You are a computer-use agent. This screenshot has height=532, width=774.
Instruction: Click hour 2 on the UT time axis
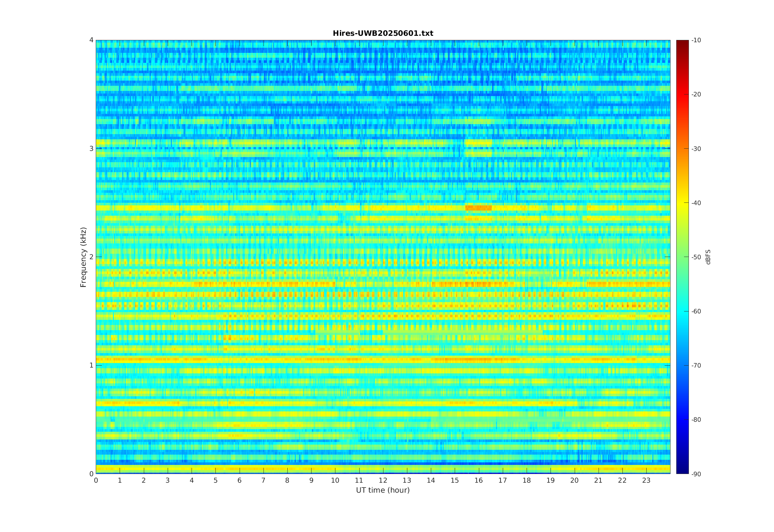click(144, 481)
